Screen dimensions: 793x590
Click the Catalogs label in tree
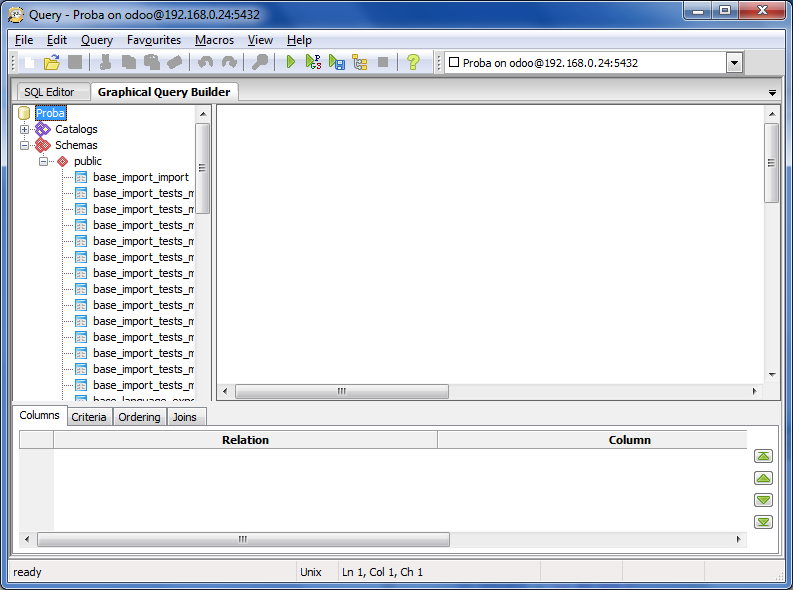coord(76,129)
